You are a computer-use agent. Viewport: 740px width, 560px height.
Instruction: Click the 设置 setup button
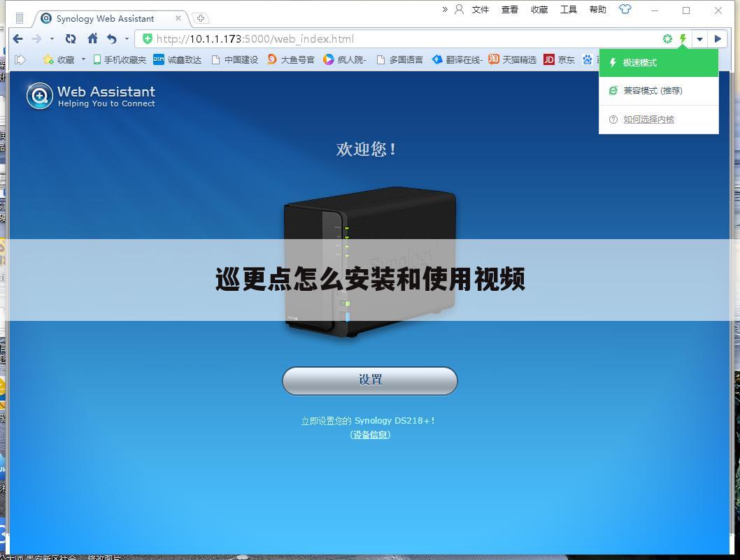coord(370,380)
